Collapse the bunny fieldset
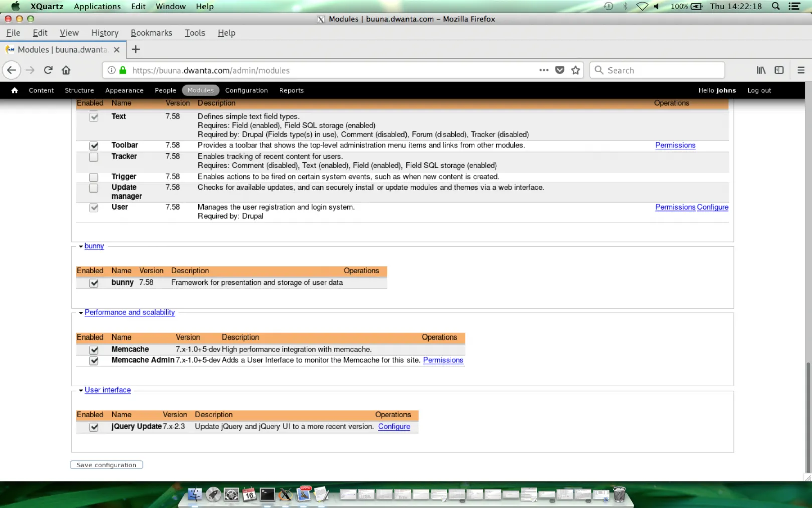812x508 pixels. pyautogui.click(x=94, y=246)
